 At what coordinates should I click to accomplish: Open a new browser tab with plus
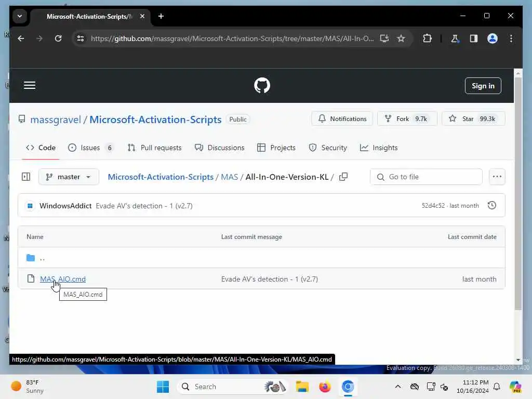[161, 16]
